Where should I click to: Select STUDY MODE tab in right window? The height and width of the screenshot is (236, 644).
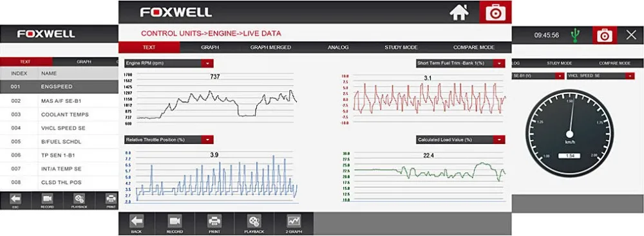[560, 63]
